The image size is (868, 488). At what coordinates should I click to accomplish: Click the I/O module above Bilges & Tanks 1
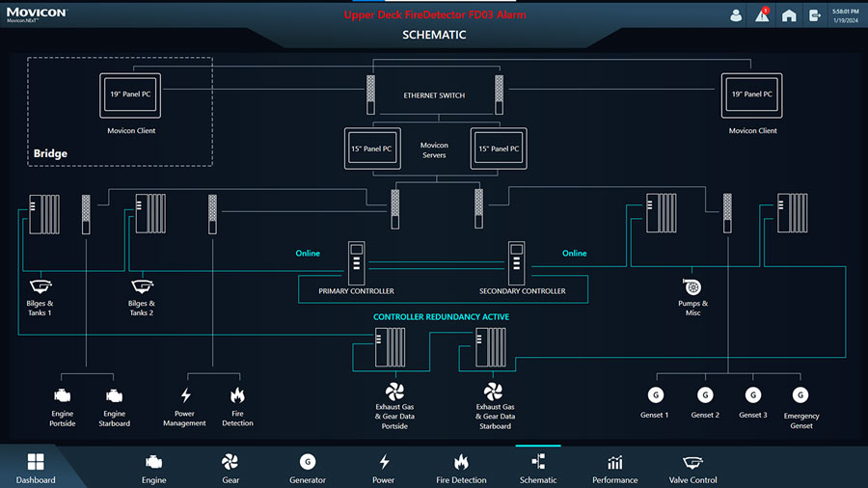pos(44,214)
